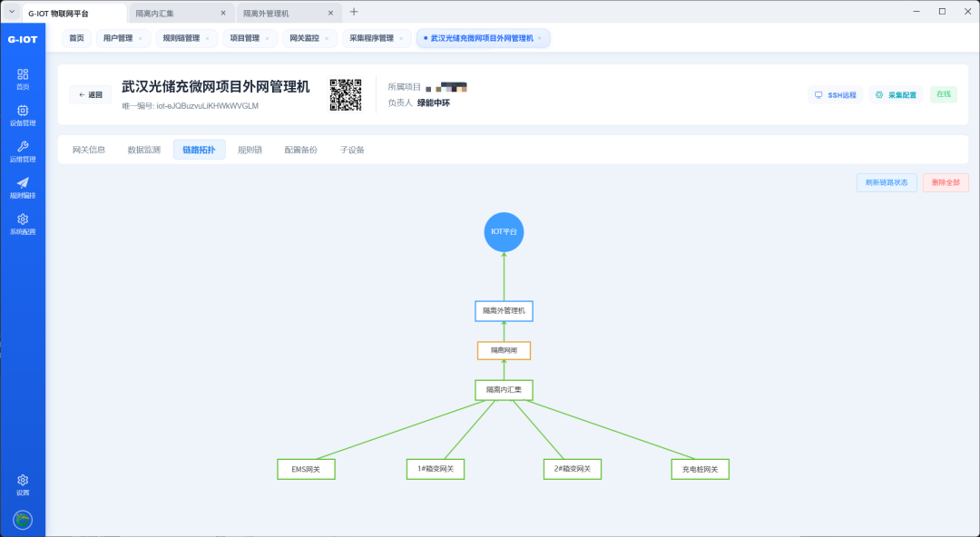Select the 数据监测 tab
This screenshot has width=980, height=537.
click(143, 150)
